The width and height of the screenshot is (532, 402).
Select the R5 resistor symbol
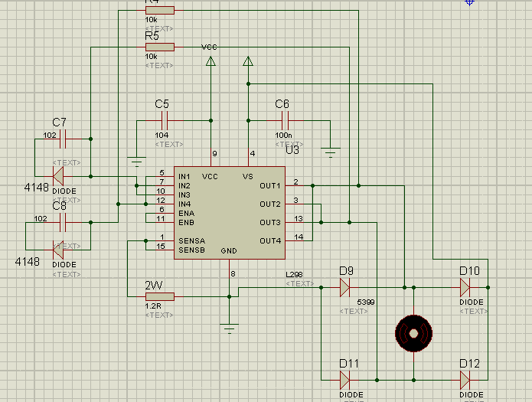click(160, 47)
